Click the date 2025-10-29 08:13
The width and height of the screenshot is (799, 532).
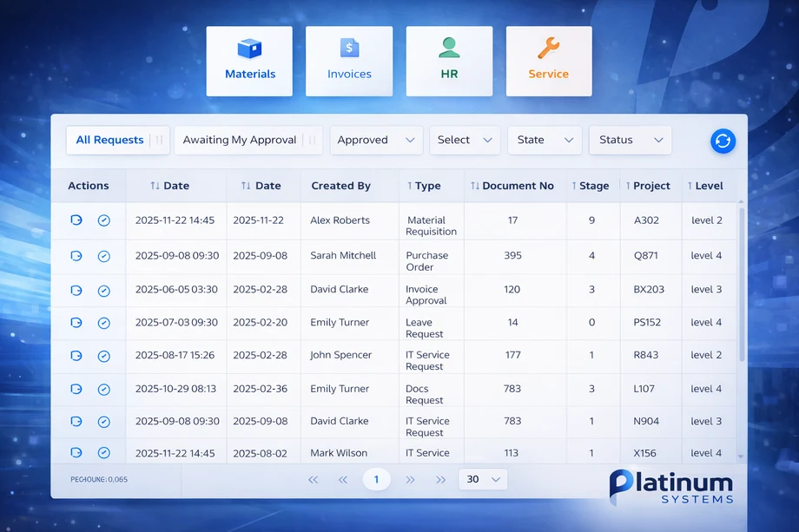pyautogui.click(x=175, y=389)
